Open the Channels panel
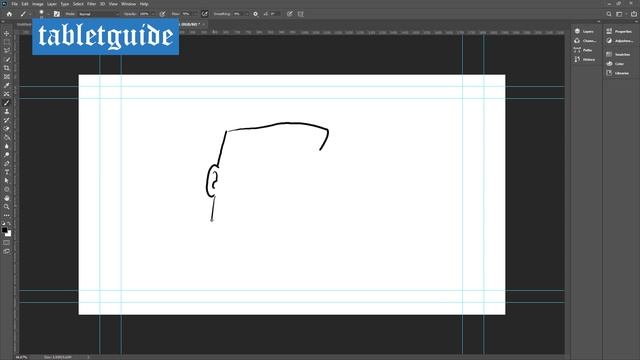Screen dimensions: 640x360 (584, 41)
